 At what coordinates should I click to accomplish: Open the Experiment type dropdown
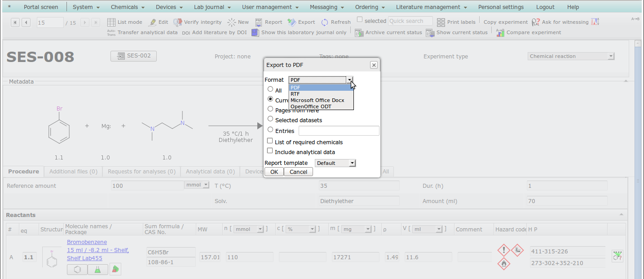pyautogui.click(x=571, y=56)
